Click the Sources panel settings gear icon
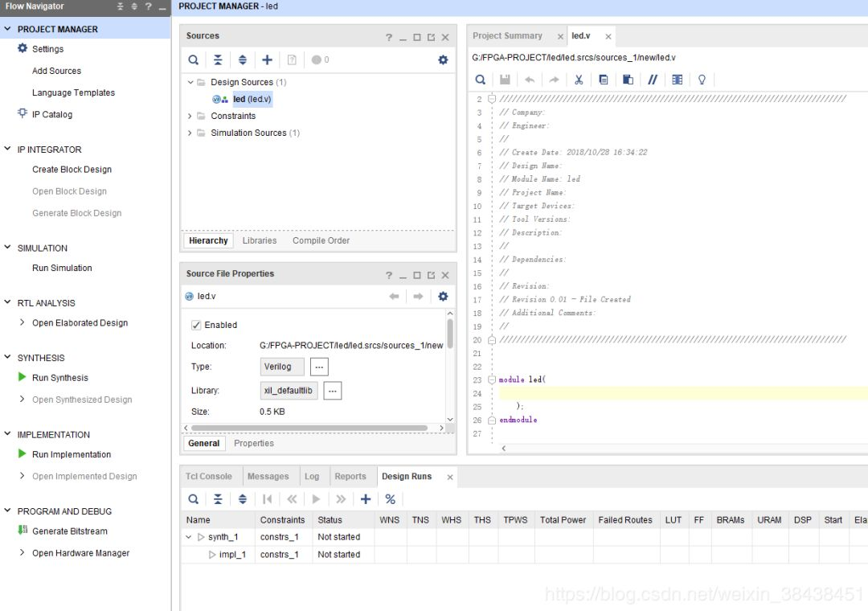Viewport: 868px width, 611px height. (442, 59)
